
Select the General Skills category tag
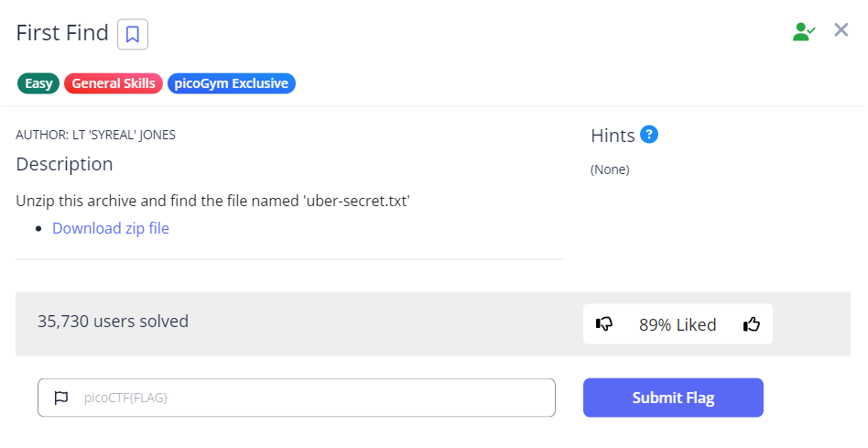click(x=114, y=83)
